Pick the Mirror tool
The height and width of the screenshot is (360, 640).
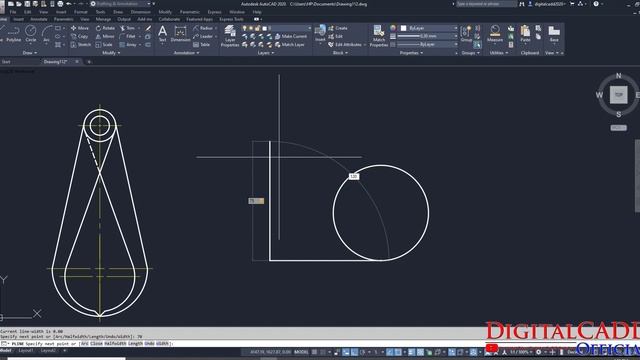tap(105, 36)
